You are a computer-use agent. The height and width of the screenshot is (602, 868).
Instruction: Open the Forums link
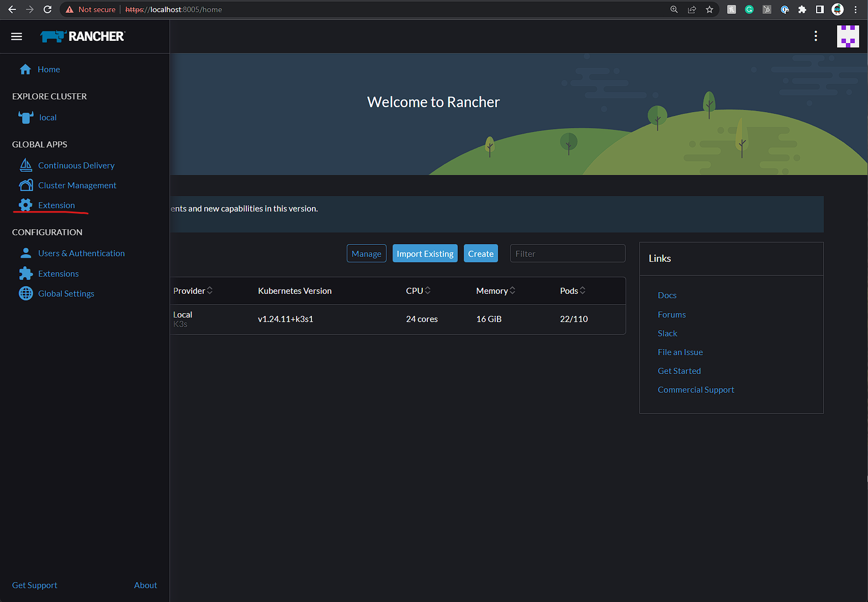[x=672, y=314]
